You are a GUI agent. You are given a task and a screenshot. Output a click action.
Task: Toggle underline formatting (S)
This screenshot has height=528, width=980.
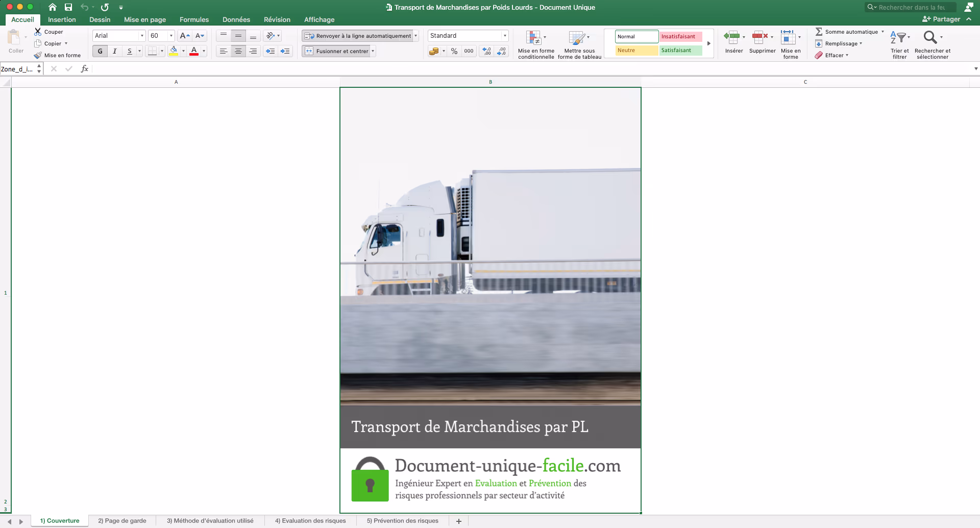coord(130,51)
